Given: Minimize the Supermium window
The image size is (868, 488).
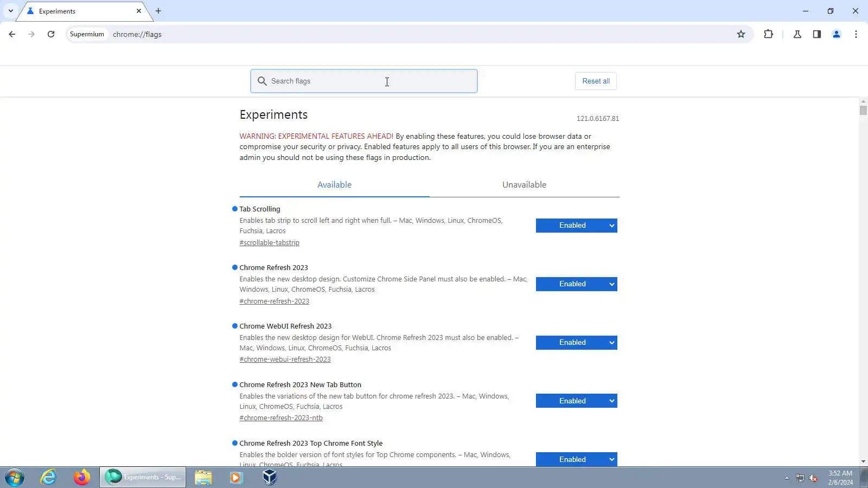Looking at the screenshot, I should click(806, 11).
